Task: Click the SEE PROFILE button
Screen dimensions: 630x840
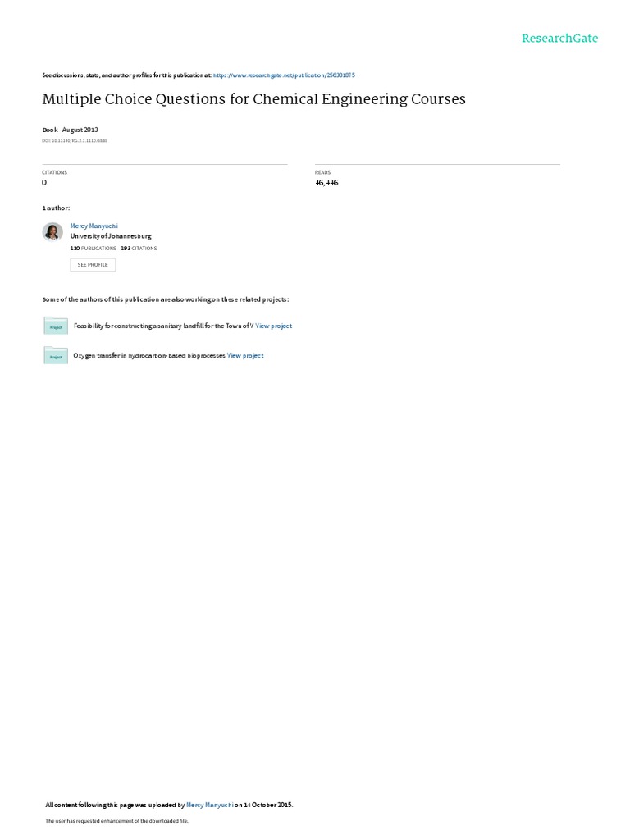Action: pyautogui.click(x=93, y=265)
